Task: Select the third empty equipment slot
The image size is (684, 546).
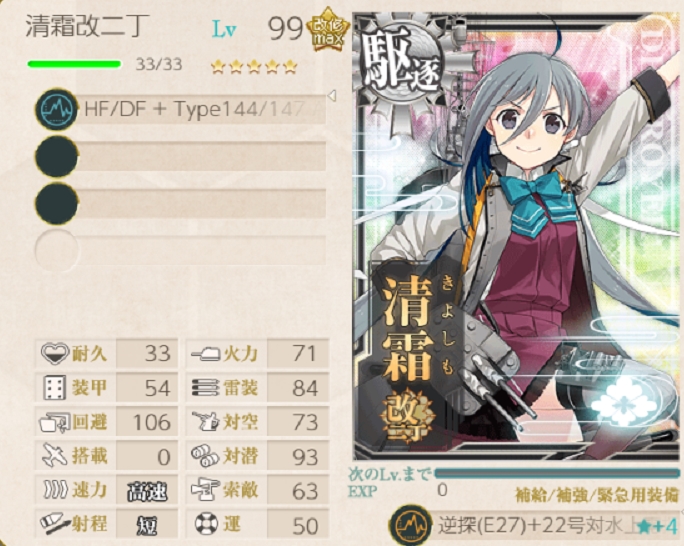Action: tap(180, 204)
